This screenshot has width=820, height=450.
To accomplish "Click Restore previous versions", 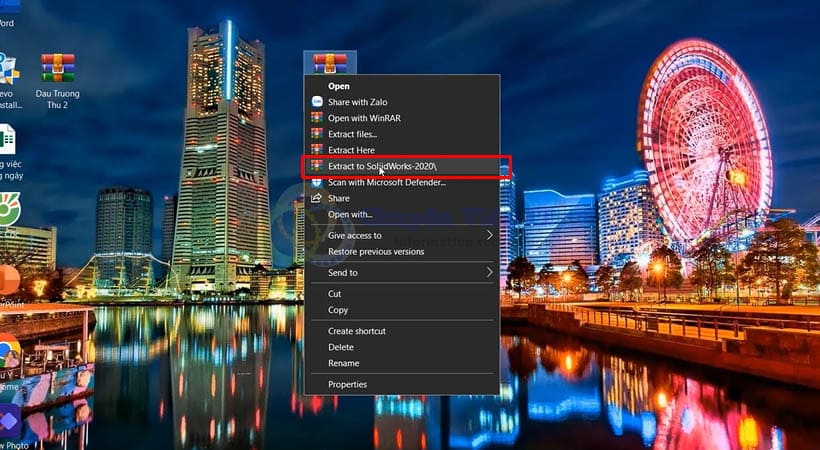I will coord(376,251).
